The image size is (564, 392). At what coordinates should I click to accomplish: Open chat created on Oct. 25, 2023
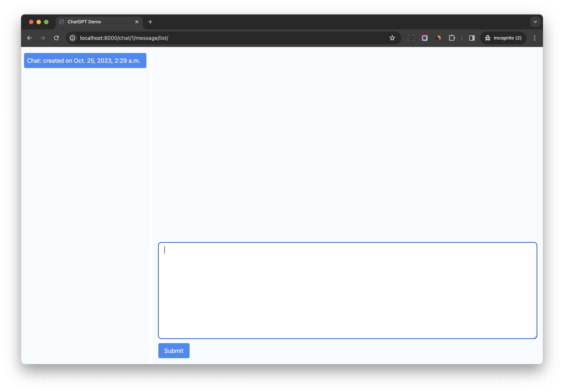85,61
